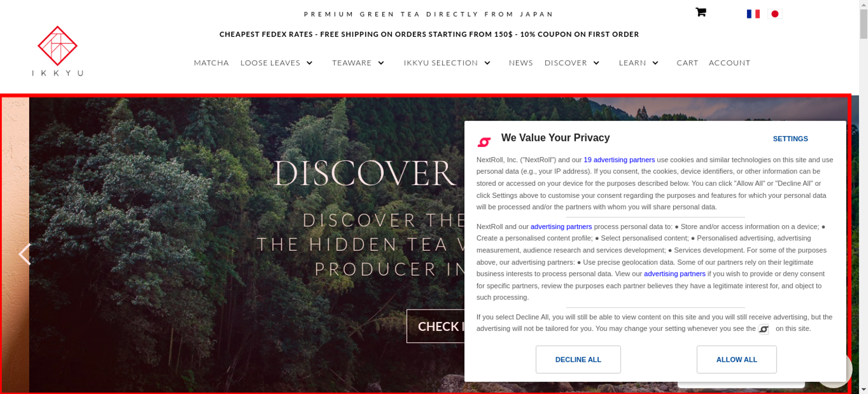
Task: Switch to French via the flag icon
Action: 753,14
